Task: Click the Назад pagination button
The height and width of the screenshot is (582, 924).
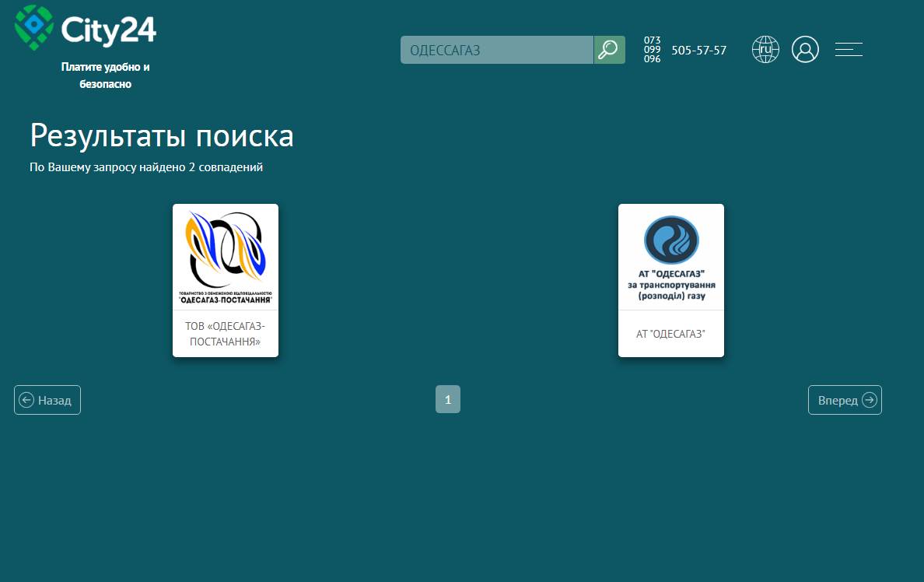Action: tap(47, 399)
